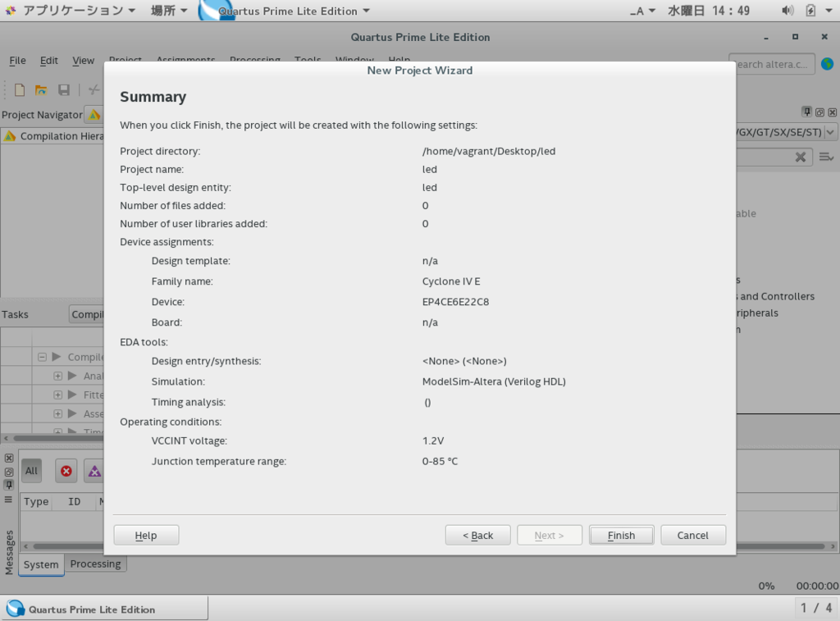
Task: Click Cancel in the New Project Wizard
Action: point(693,535)
